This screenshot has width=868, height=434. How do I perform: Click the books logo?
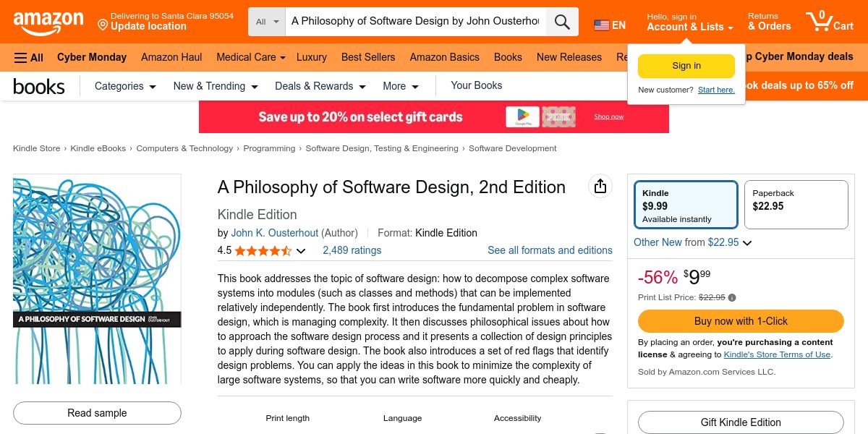39,87
